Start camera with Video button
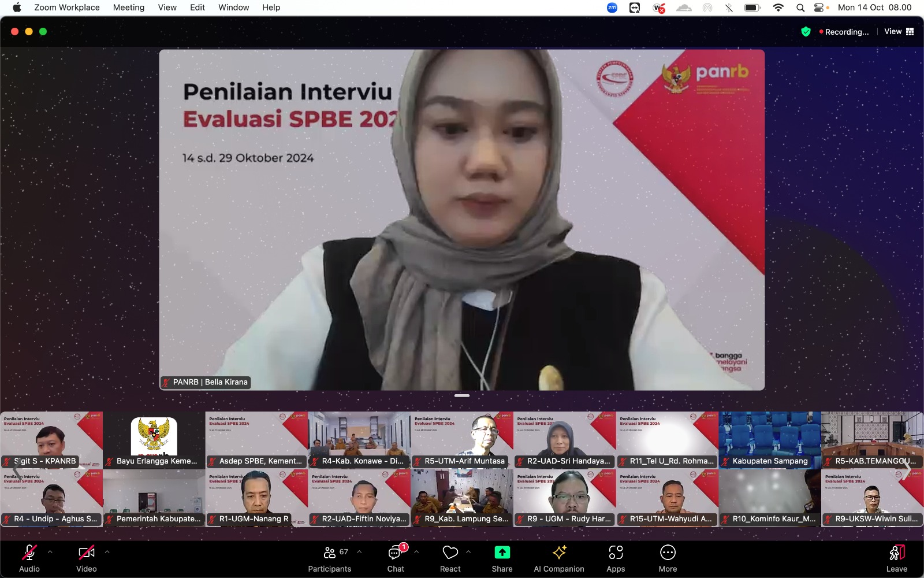Screen dimensions: 924x578 tap(87, 558)
